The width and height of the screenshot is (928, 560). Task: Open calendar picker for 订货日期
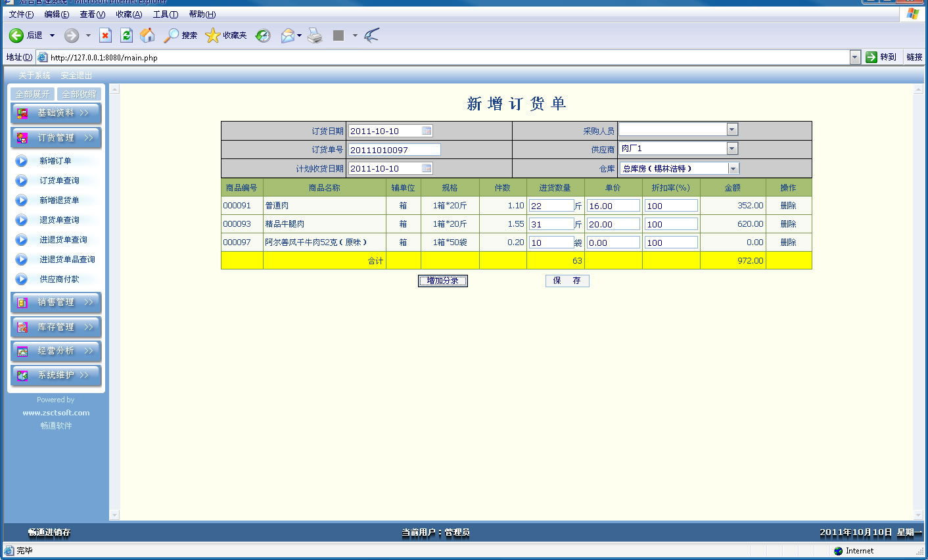point(427,131)
